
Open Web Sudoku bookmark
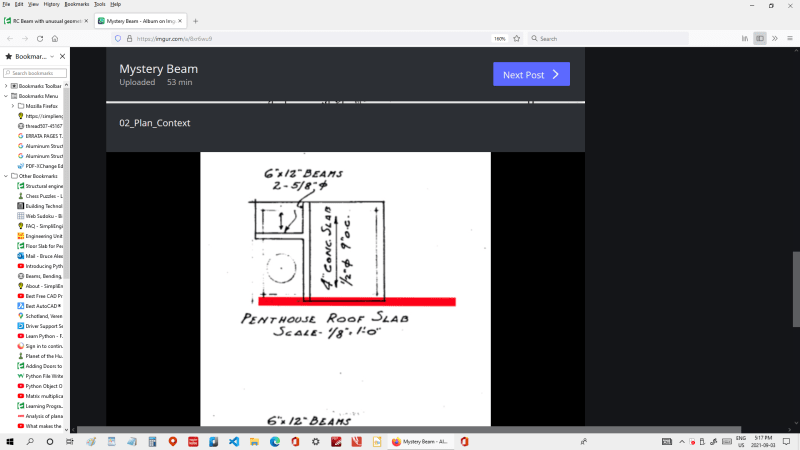(40, 216)
